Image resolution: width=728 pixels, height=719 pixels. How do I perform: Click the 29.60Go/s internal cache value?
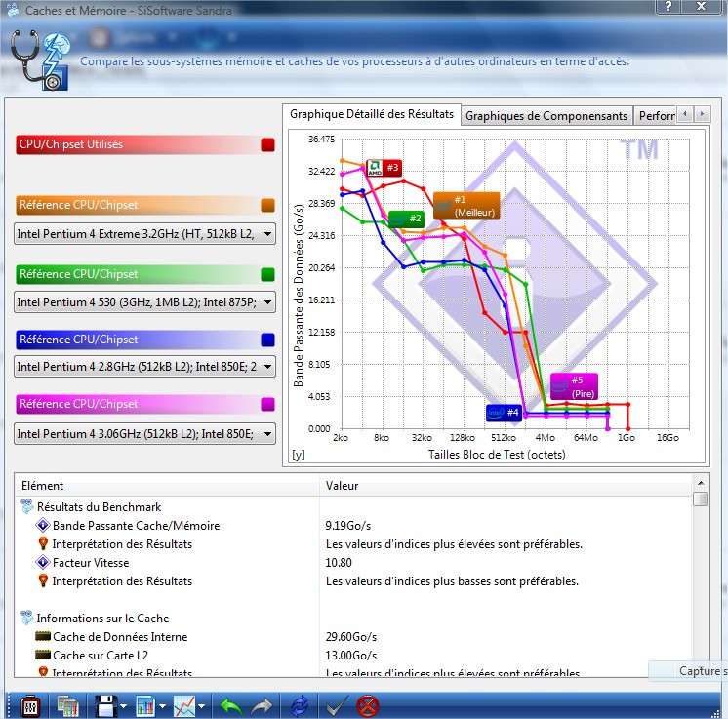[x=351, y=637]
